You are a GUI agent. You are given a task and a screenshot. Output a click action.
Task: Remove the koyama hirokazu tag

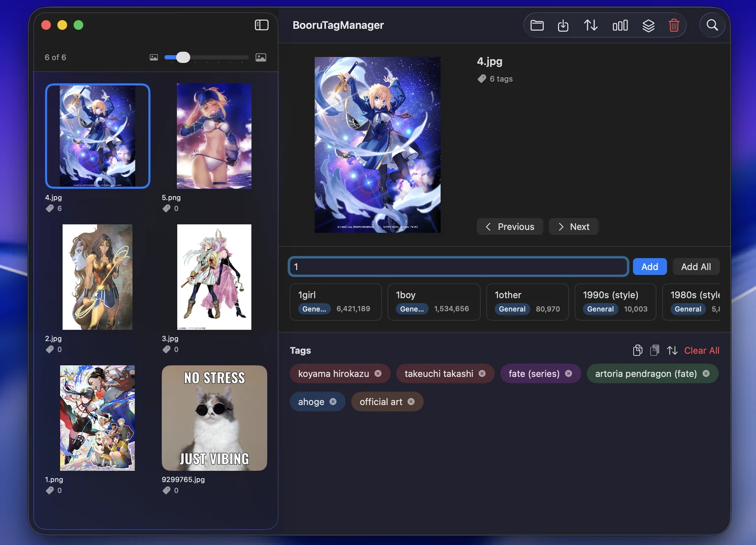(x=378, y=374)
